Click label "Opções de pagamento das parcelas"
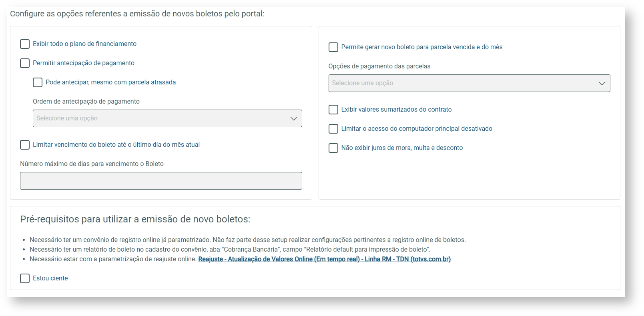The image size is (644, 316). tap(379, 66)
